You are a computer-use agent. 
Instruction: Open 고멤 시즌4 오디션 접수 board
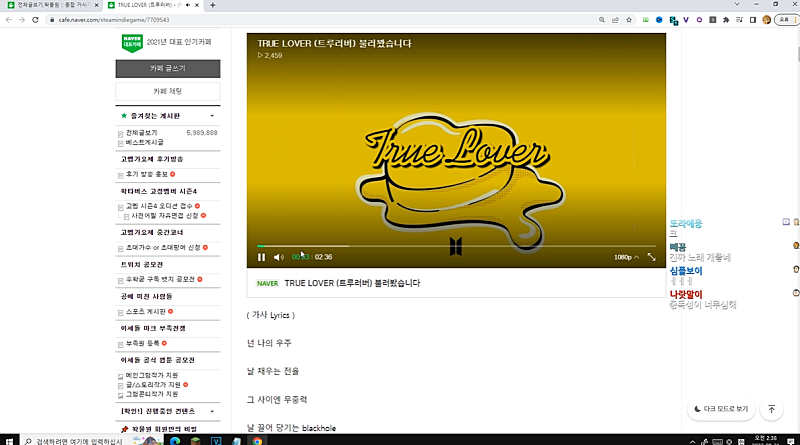point(159,206)
